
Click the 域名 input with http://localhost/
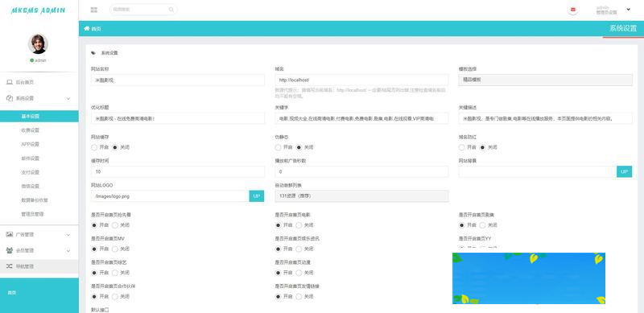pos(361,80)
